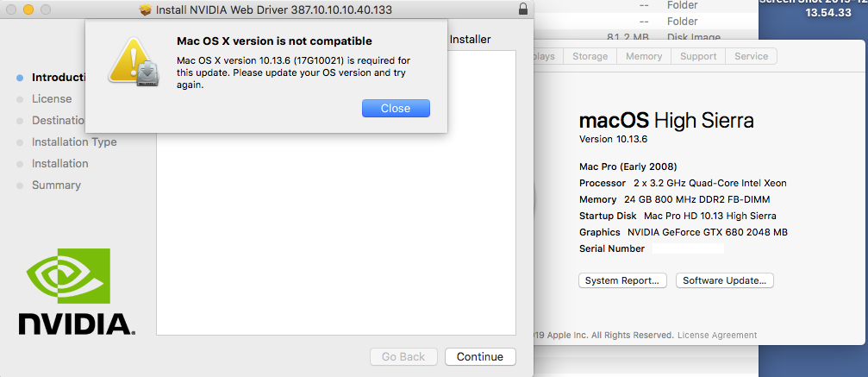Click the greyed-out Go Back button
This screenshot has width=868, height=377.
point(403,356)
